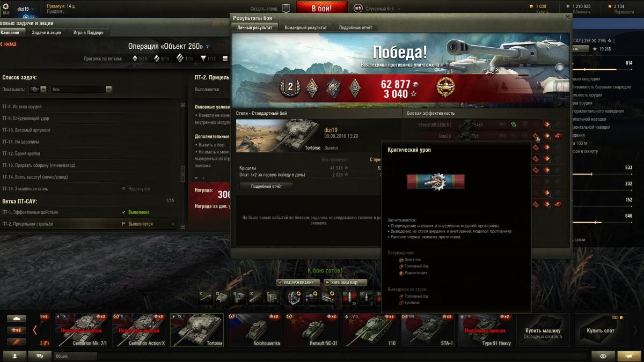Select task ТТ-13. Прорвать оборону
This screenshot has width=644, height=362.
pyautogui.click(x=89, y=166)
